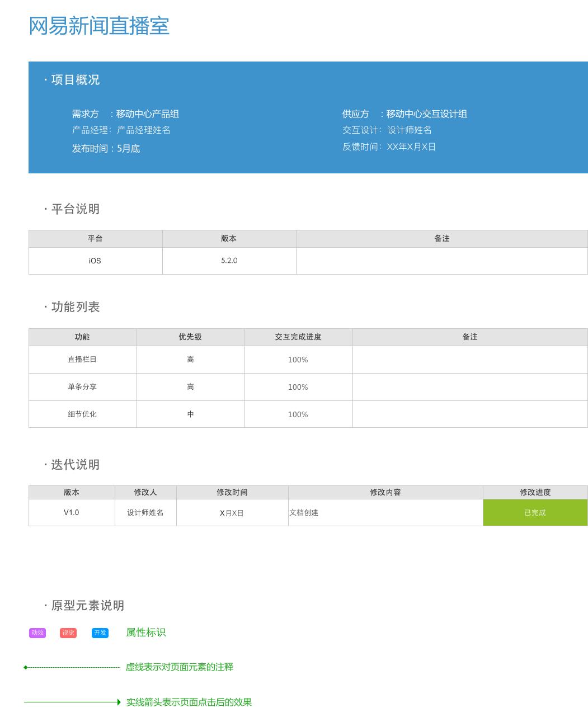This screenshot has height=708, width=588.
Task: Click the red 视觉 attribute tag
Action: [68, 633]
